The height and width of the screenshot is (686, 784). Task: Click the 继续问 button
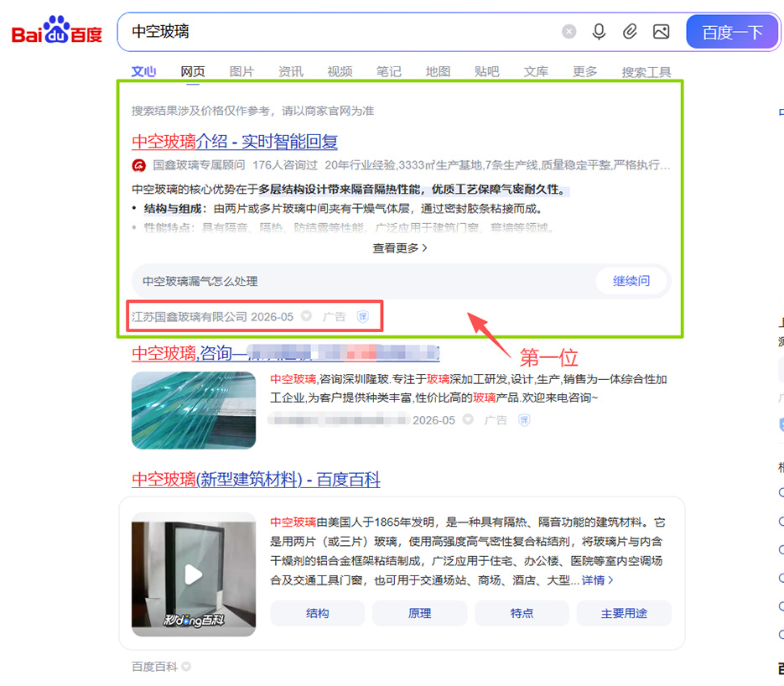(631, 281)
